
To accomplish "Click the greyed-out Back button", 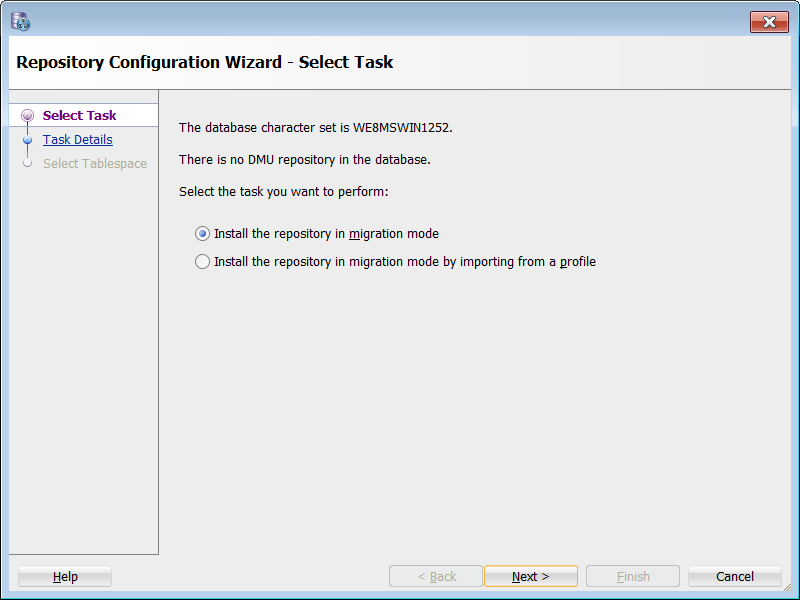I will (x=436, y=577).
